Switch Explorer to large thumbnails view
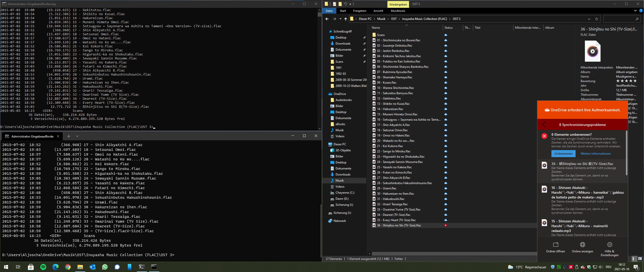The height and width of the screenshot is (272, 644). coord(640,259)
